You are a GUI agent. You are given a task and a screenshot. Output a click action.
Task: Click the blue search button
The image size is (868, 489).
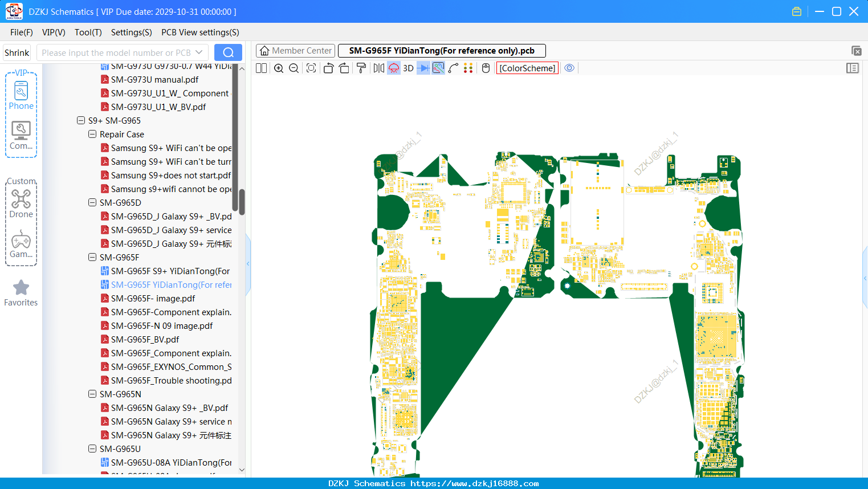tap(228, 52)
